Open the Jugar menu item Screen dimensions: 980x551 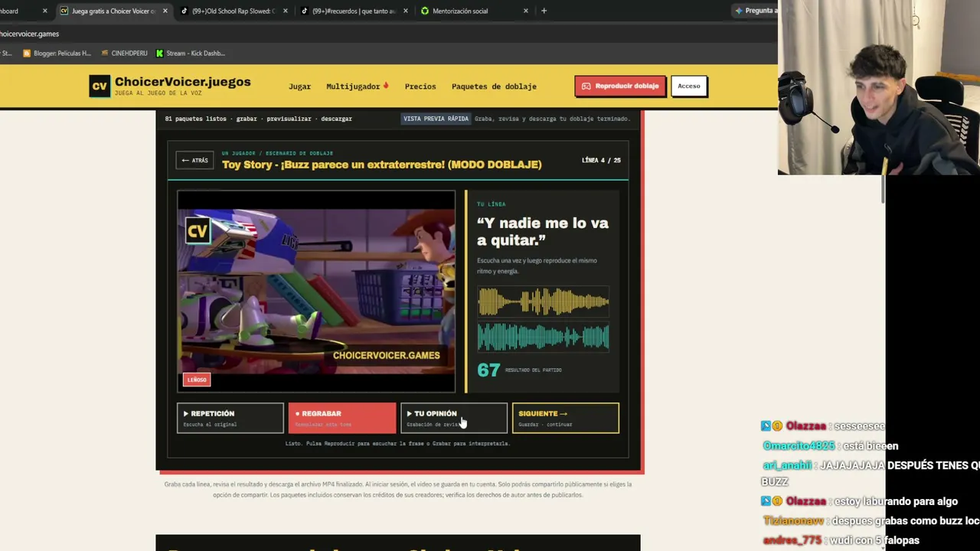point(299,86)
